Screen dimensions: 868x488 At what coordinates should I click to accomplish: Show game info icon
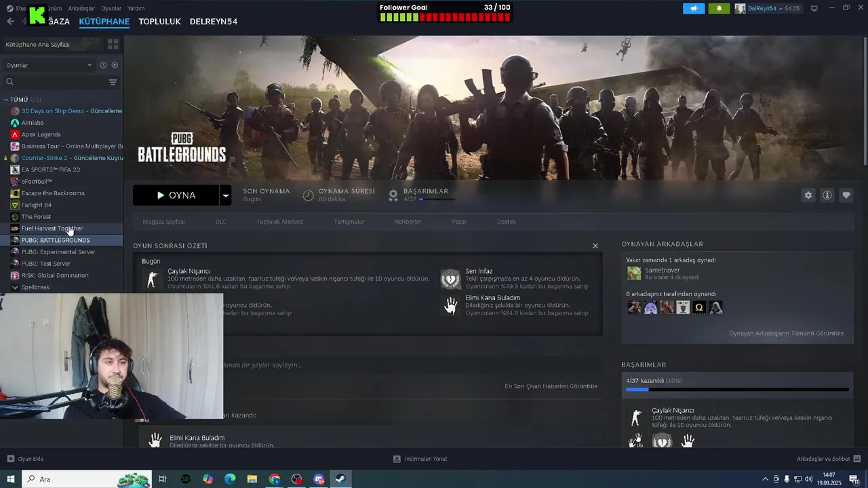827,195
